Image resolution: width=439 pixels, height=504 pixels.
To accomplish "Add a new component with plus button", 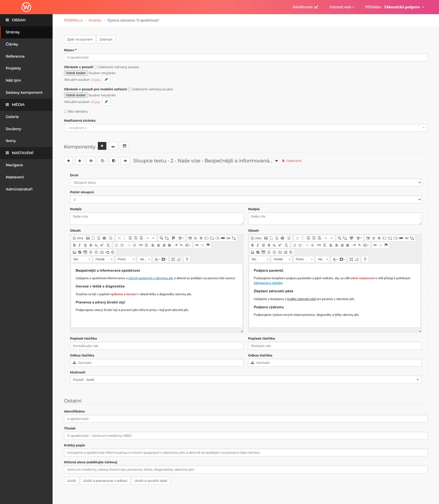I will [x=102, y=146].
